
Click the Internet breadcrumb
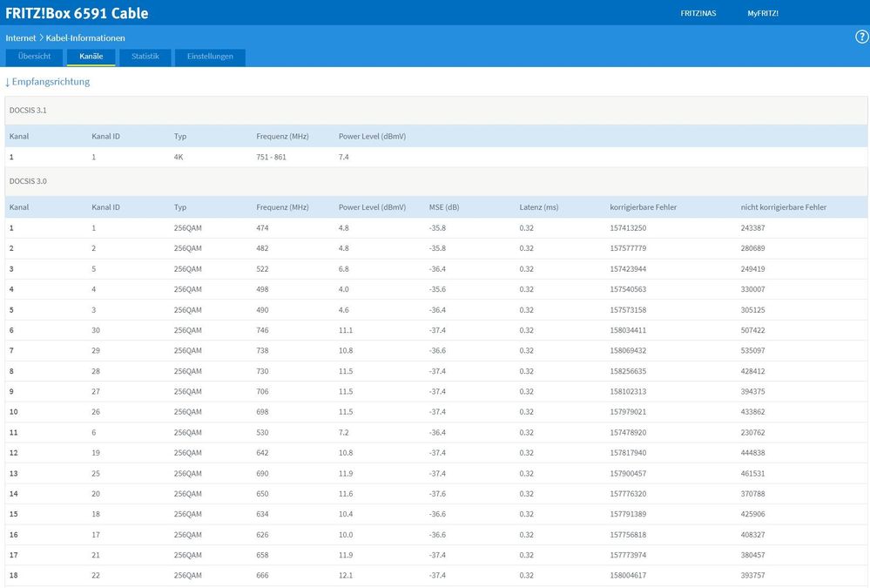coord(21,38)
